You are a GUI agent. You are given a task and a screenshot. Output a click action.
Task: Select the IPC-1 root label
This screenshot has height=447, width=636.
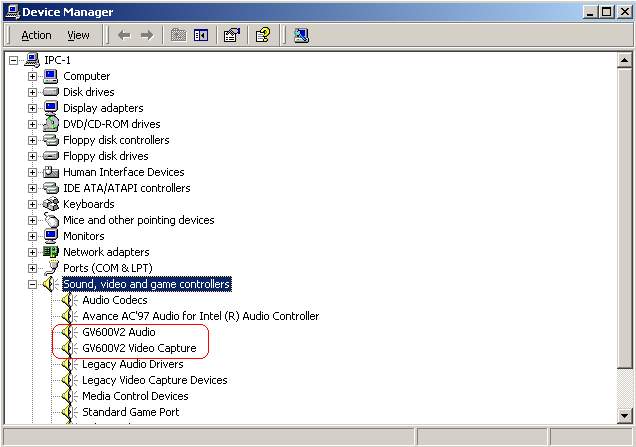point(57,60)
